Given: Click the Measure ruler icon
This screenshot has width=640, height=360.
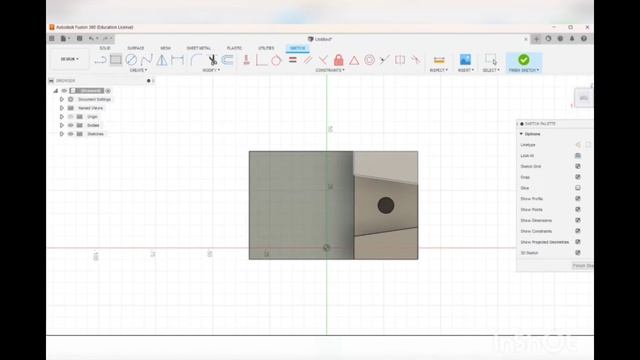Looking at the screenshot, I should coord(439,60).
